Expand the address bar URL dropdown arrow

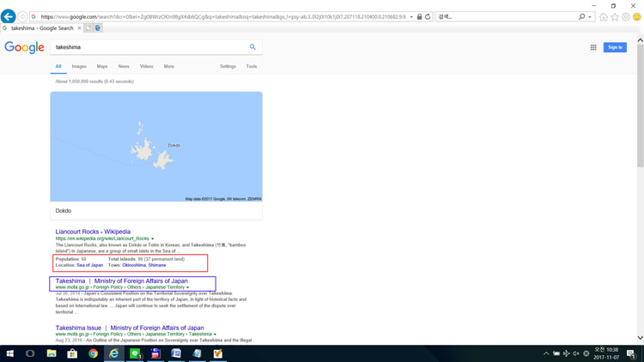(411, 17)
